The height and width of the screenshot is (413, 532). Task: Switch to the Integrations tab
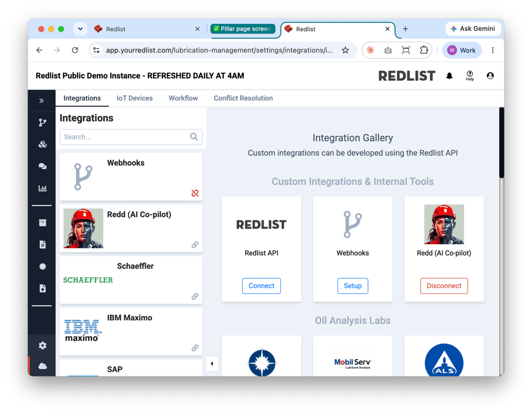coord(82,98)
